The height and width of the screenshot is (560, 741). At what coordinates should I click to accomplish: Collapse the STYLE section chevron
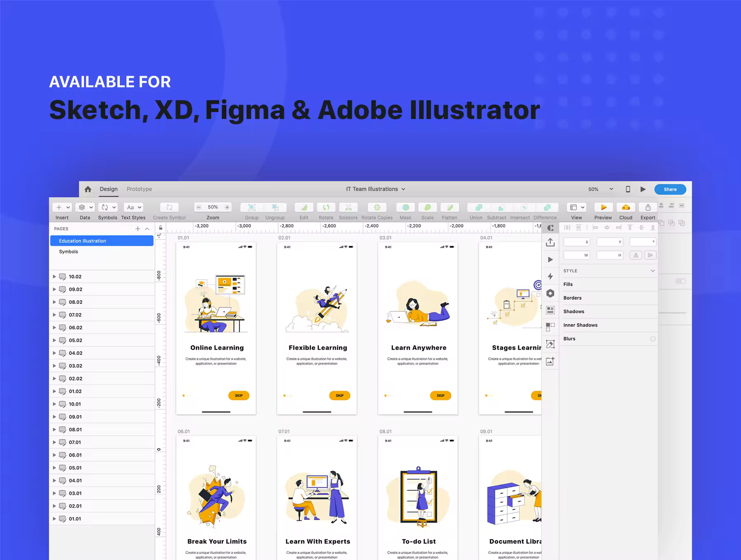click(x=652, y=271)
